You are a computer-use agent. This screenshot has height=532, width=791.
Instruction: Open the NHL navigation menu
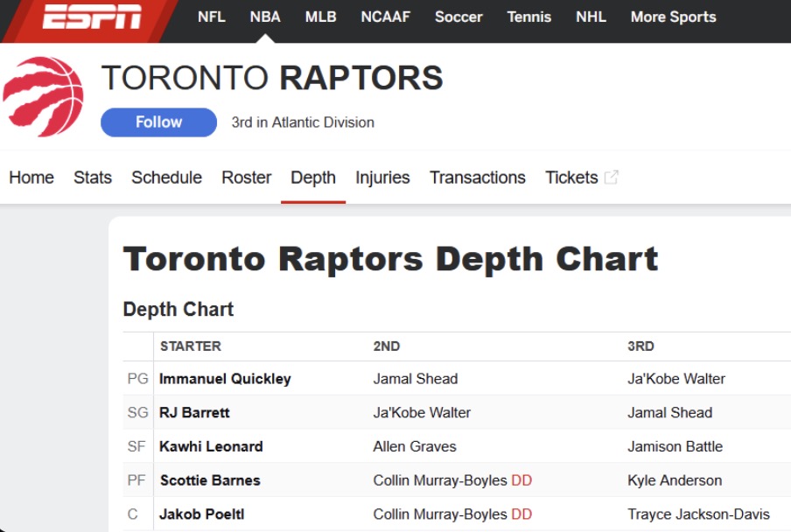[591, 17]
